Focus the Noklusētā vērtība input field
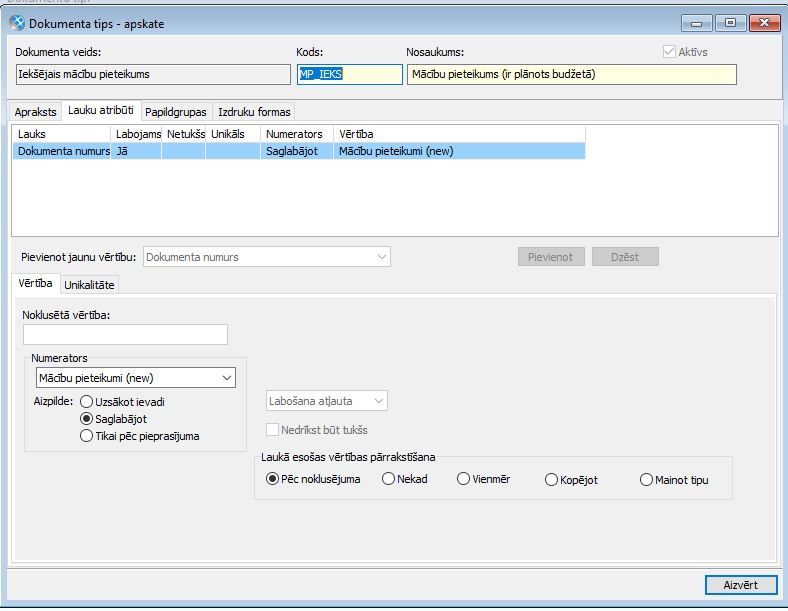This screenshot has height=611, width=788. tap(126, 335)
